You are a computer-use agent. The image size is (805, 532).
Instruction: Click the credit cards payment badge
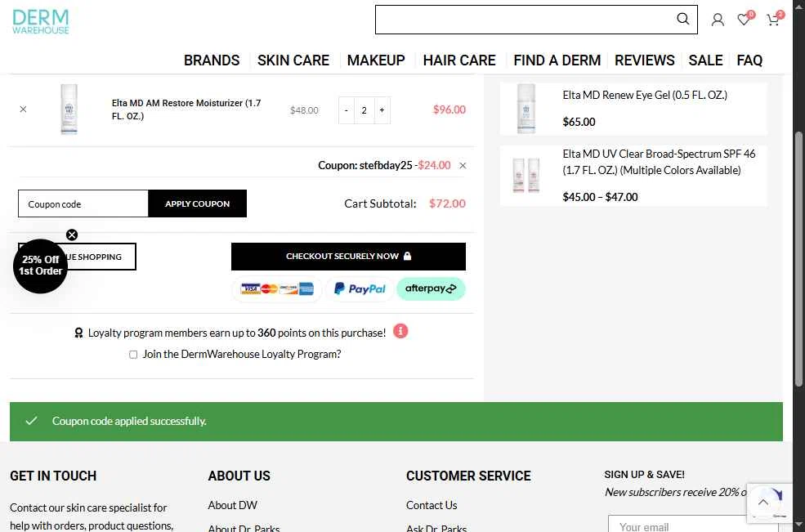[277, 288]
